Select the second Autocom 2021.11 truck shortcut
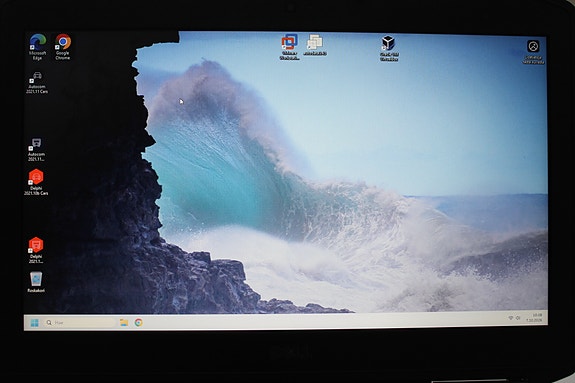The image size is (575, 383). 36,149
